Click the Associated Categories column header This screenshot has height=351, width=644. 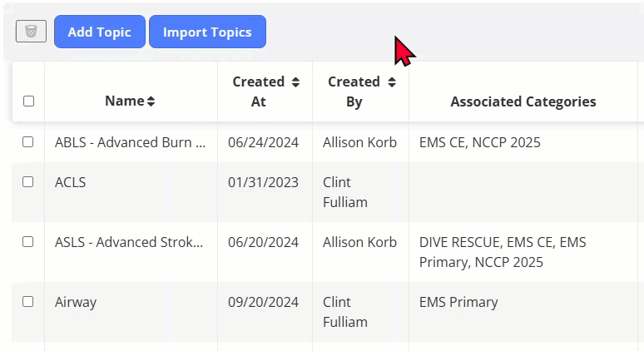(x=523, y=101)
